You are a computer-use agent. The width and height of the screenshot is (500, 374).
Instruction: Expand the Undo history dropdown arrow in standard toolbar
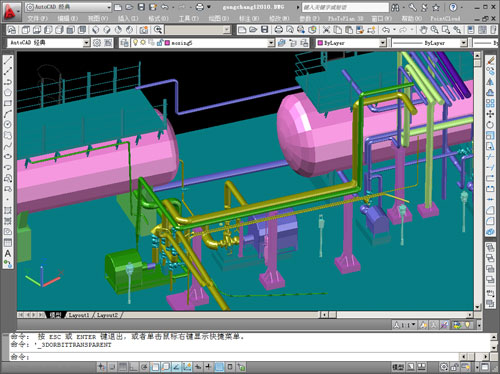pos(394,30)
